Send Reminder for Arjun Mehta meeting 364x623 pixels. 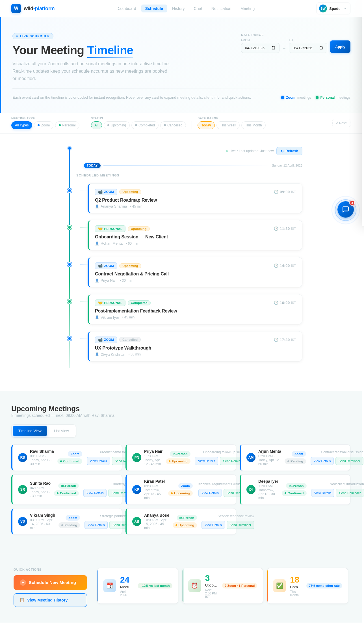click(x=349, y=461)
